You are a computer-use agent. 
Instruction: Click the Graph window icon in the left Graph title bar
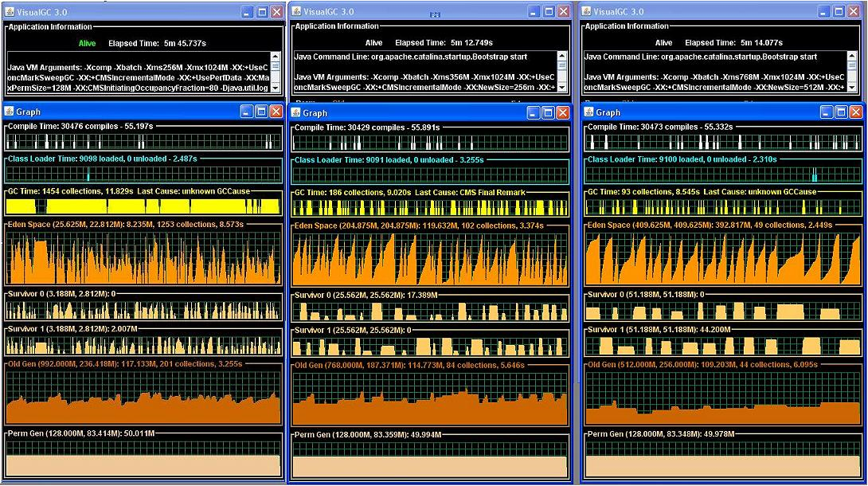click(8, 112)
